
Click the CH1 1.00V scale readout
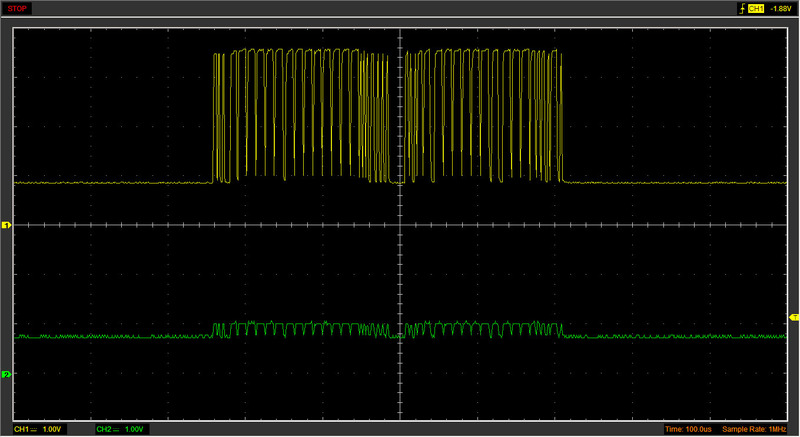[x=38, y=429]
